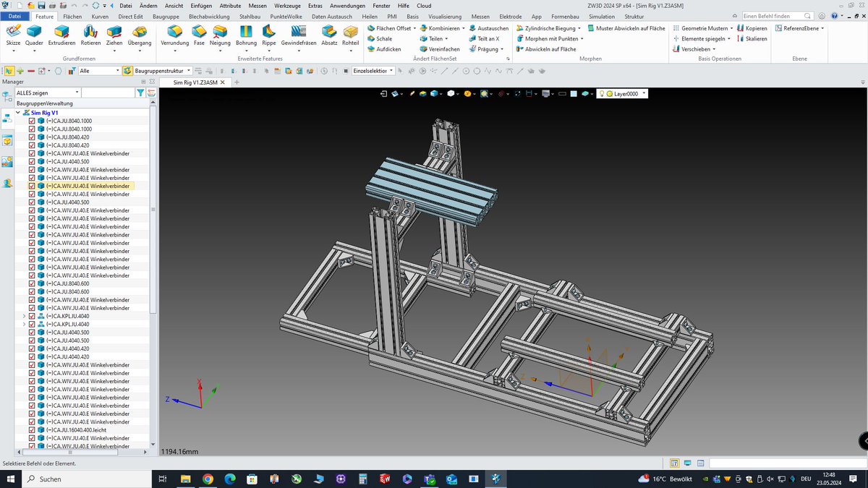Expand the Geometrie Mustern dropdown
Image resolution: width=868 pixels, height=488 pixels.
[x=731, y=28]
